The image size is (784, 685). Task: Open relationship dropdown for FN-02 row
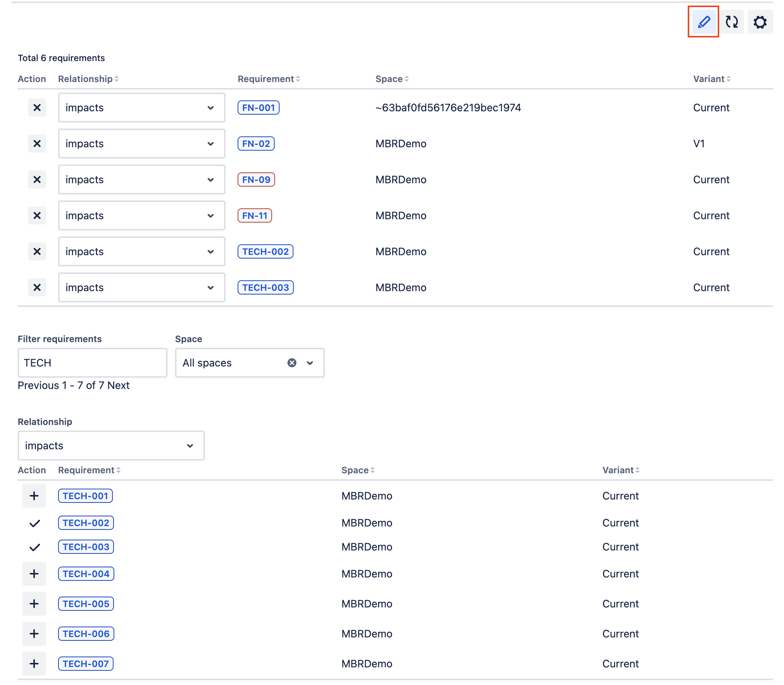tap(141, 144)
